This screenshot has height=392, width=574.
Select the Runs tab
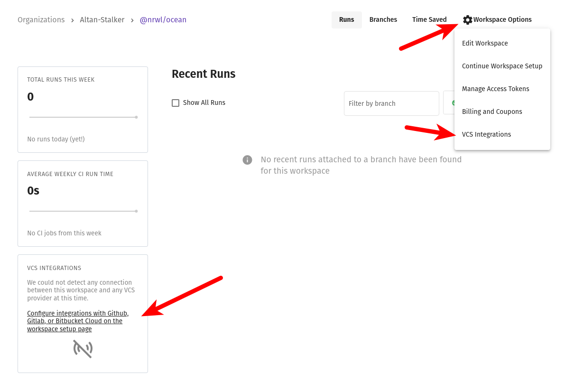point(346,19)
